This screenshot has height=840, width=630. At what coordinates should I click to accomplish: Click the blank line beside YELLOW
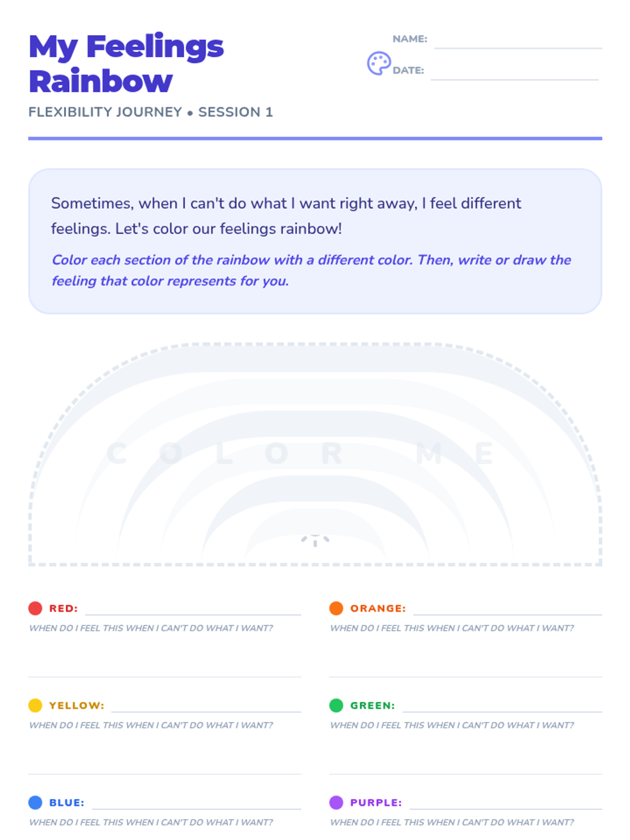pos(206,706)
